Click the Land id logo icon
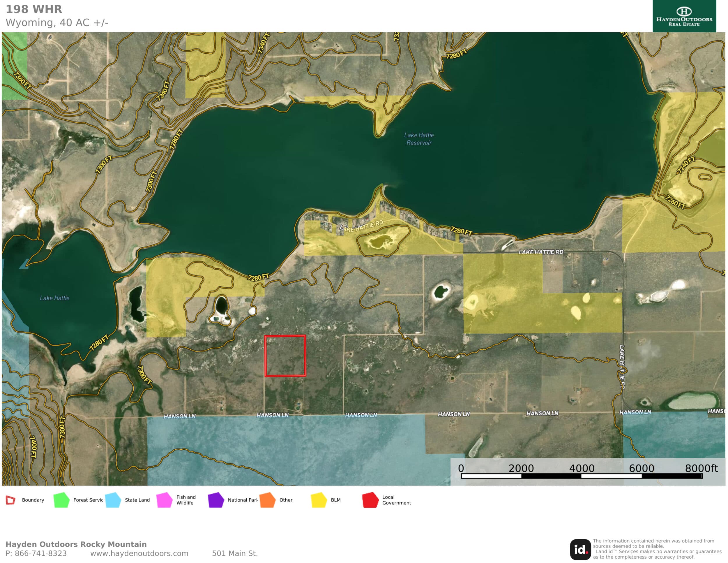The height and width of the screenshot is (563, 728). pos(580,549)
